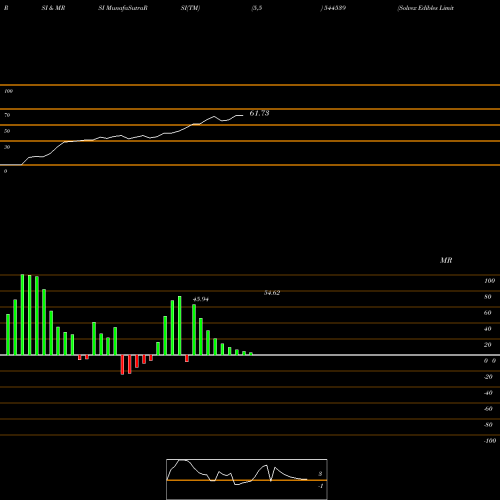The width and height of the screenshot is (500, 500).
Task: Click the '544539' stock code in header
Action: coord(334,8)
